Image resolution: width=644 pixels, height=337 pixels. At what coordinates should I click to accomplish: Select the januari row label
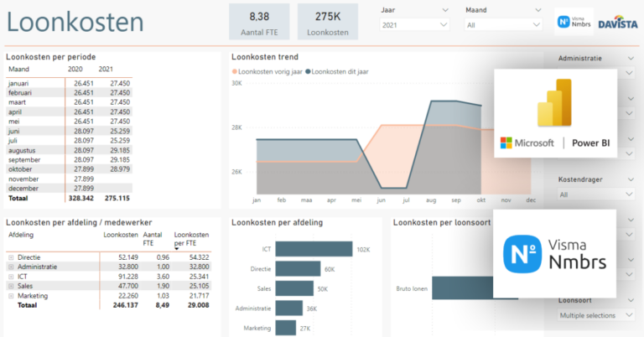18,83
